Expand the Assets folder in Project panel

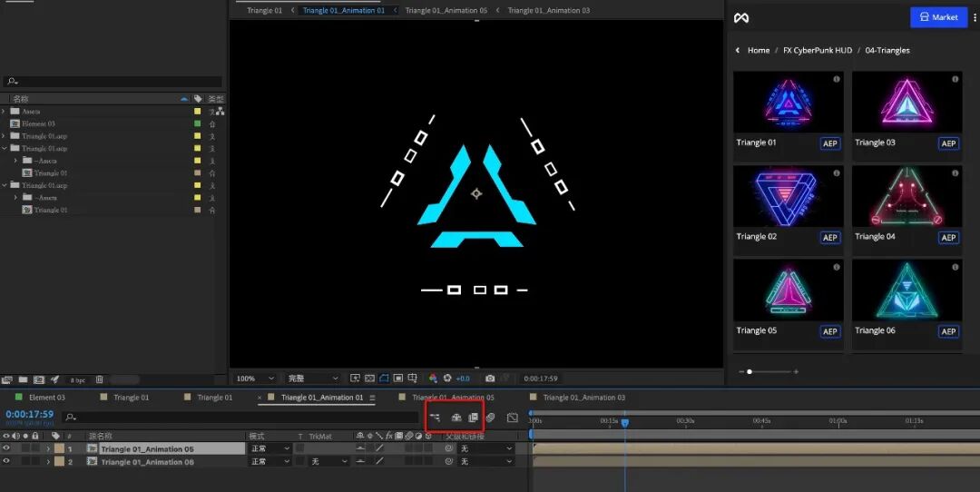[5, 112]
